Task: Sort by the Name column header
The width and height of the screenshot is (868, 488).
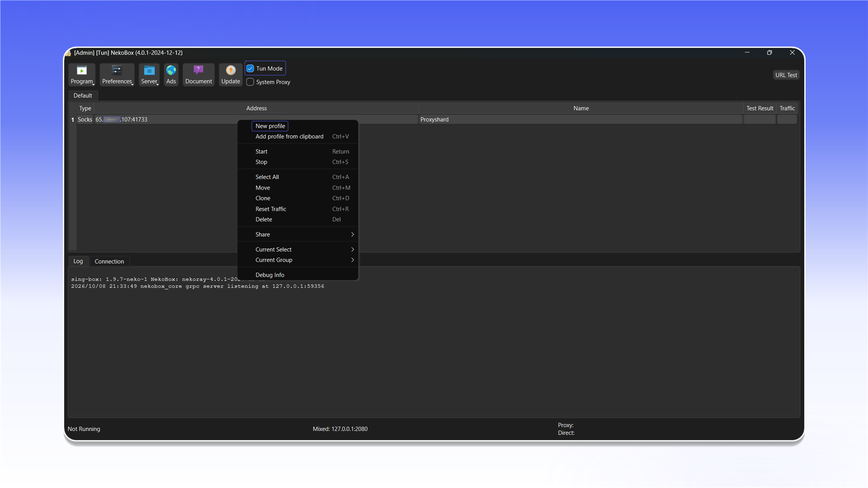Action: (581, 108)
